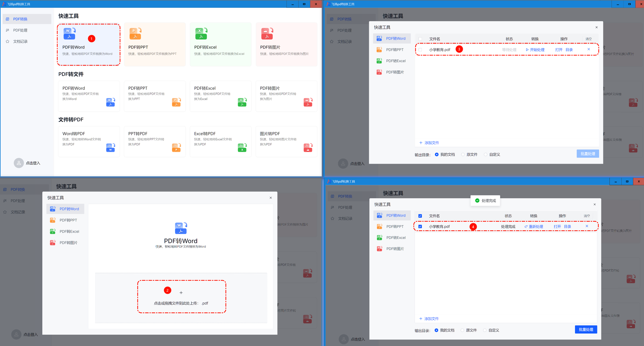
Task: Select PDF转Word tab in bottom-right dialog
Action: click(392, 215)
